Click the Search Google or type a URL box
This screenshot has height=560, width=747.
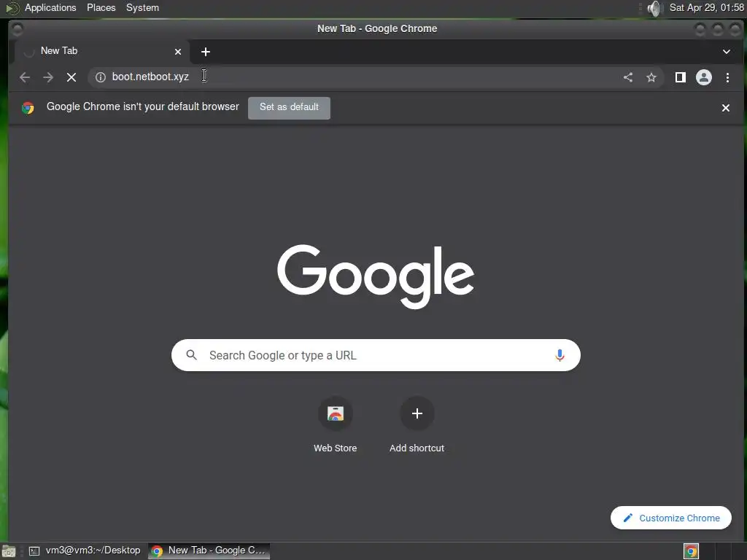376,355
